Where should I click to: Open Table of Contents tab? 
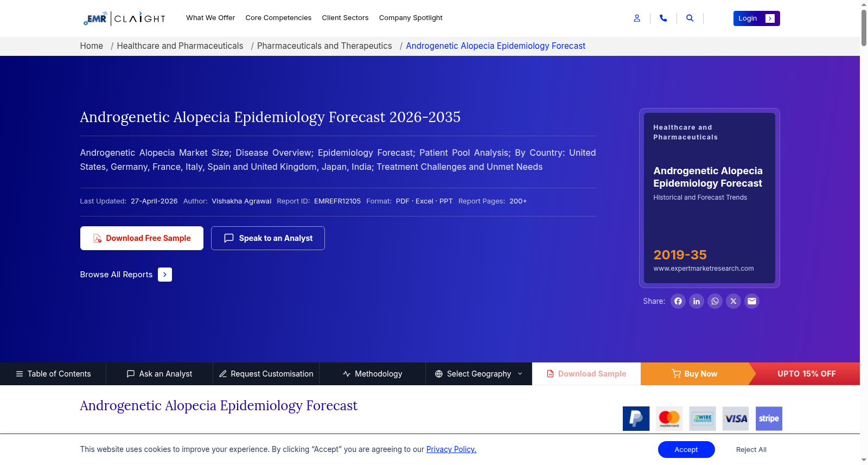click(53, 374)
